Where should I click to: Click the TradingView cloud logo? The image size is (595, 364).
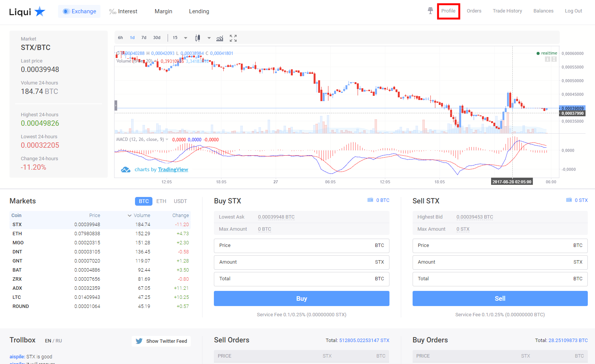click(126, 170)
